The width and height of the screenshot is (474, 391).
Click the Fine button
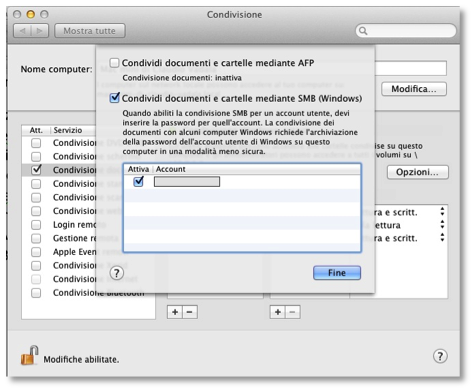(x=337, y=273)
